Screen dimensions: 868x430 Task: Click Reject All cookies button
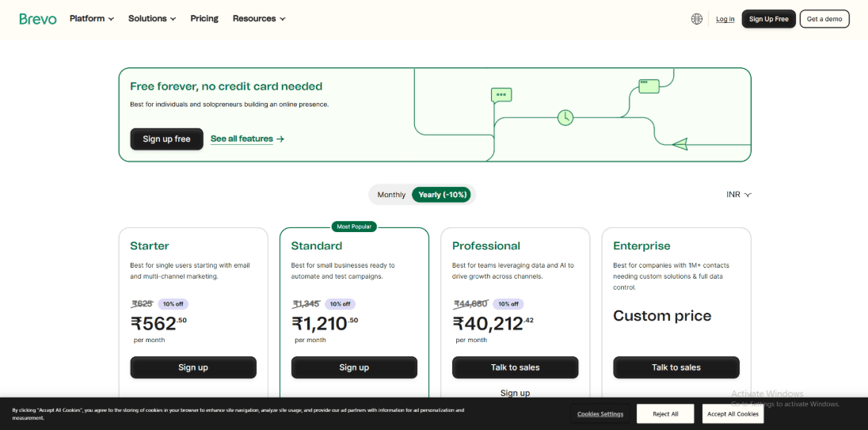pyautogui.click(x=665, y=414)
